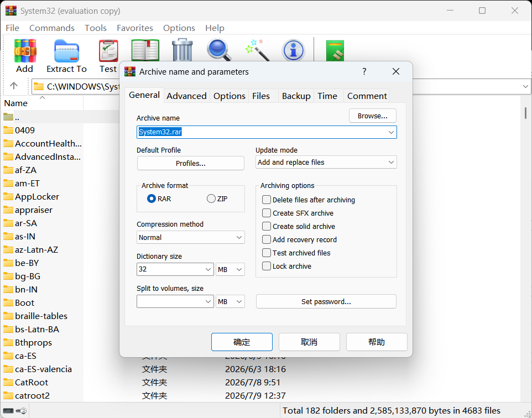Click the disk drive icon in status bar
Viewport: 532px width, 418px height.
tap(8, 411)
